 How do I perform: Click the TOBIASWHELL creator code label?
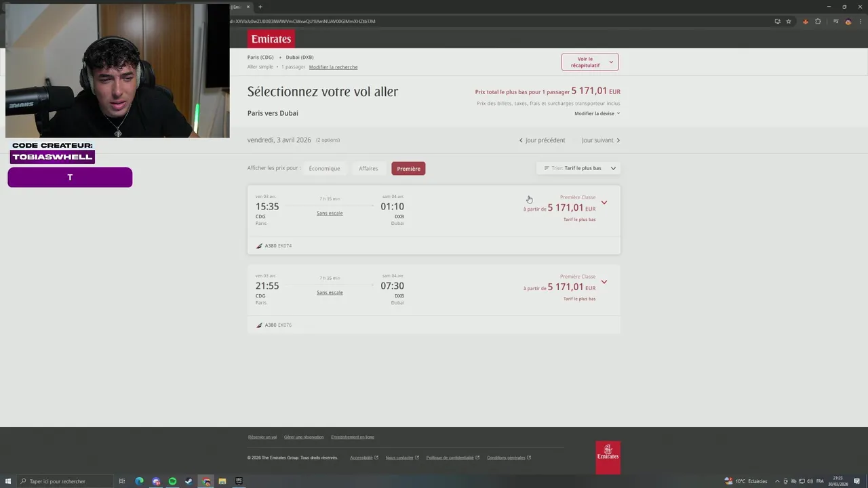point(52,157)
